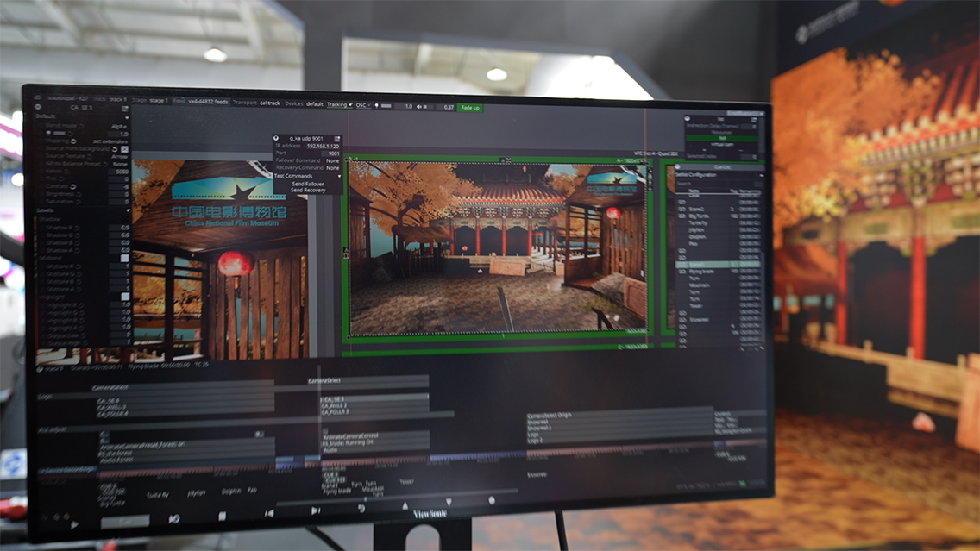Image resolution: width=980 pixels, height=551 pixels.
Task: Click the up triangle icon in the transport bar
Action: pyautogui.click(x=405, y=505)
